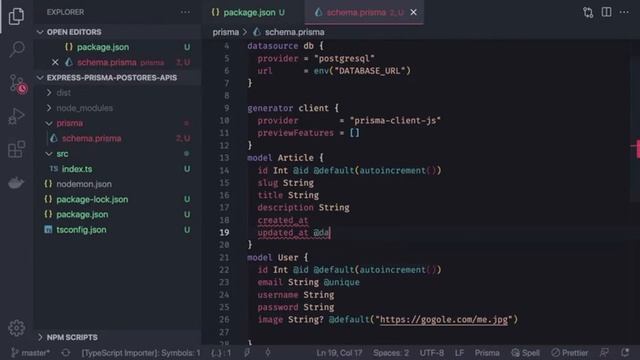Open schema.prisma in the file tree
The height and width of the screenshot is (360, 640).
91,138
